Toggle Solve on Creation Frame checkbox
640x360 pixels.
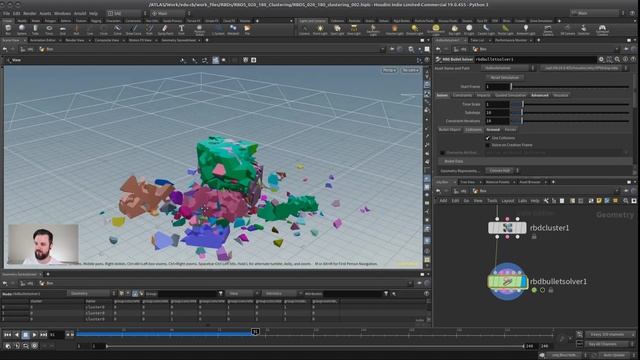pos(488,145)
